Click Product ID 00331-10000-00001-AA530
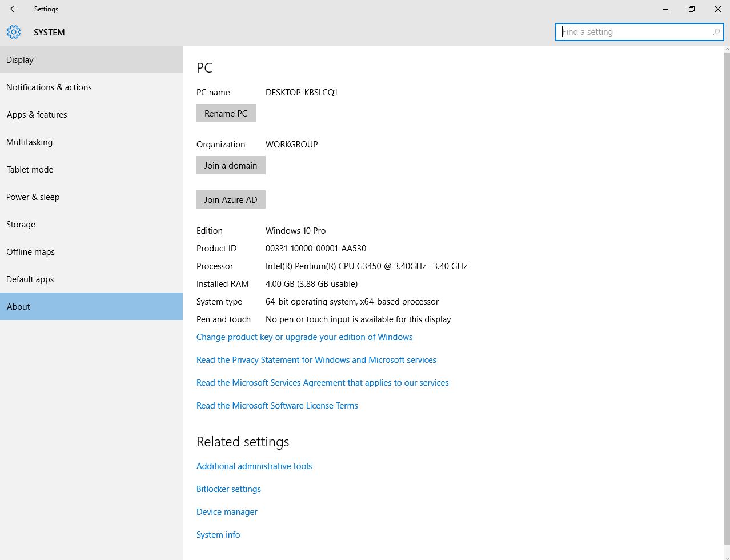Viewport: 730px width, 560px height. pyautogui.click(x=316, y=249)
